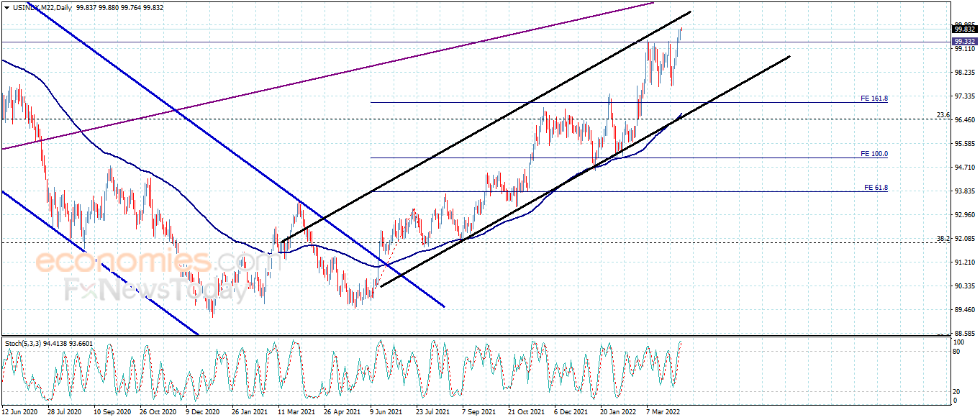The image size is (980, 420).
Task: Click the 6 Dec 2021 date label
Action: coord(571,413)
